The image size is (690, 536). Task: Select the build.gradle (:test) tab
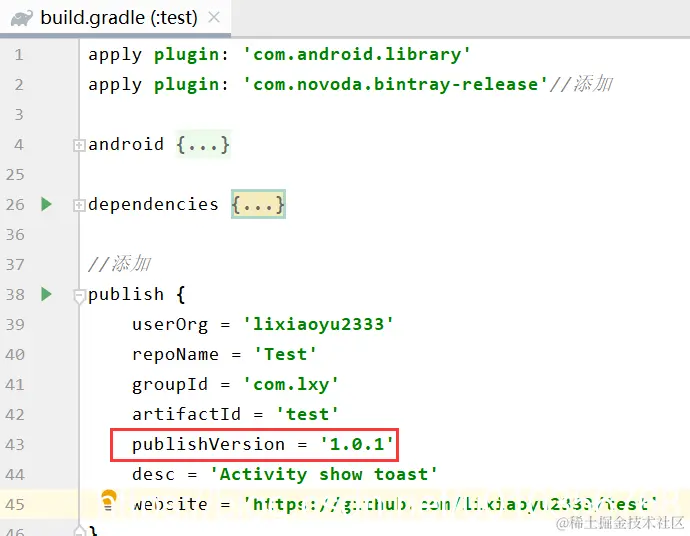pos(115,18)
